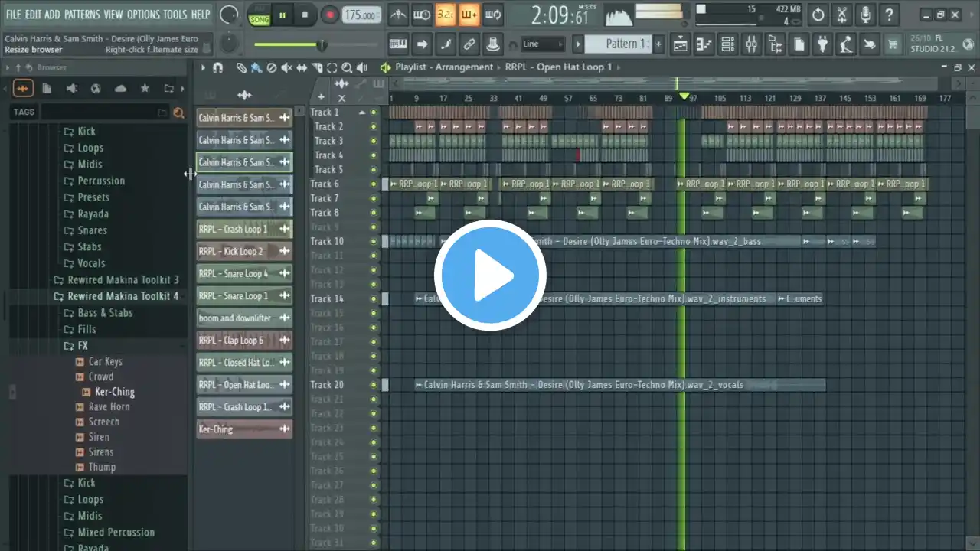This screenshot has width=980, height=551.
Task: Toggle the Song/Pattern mode switch
Action: (260, 15)
